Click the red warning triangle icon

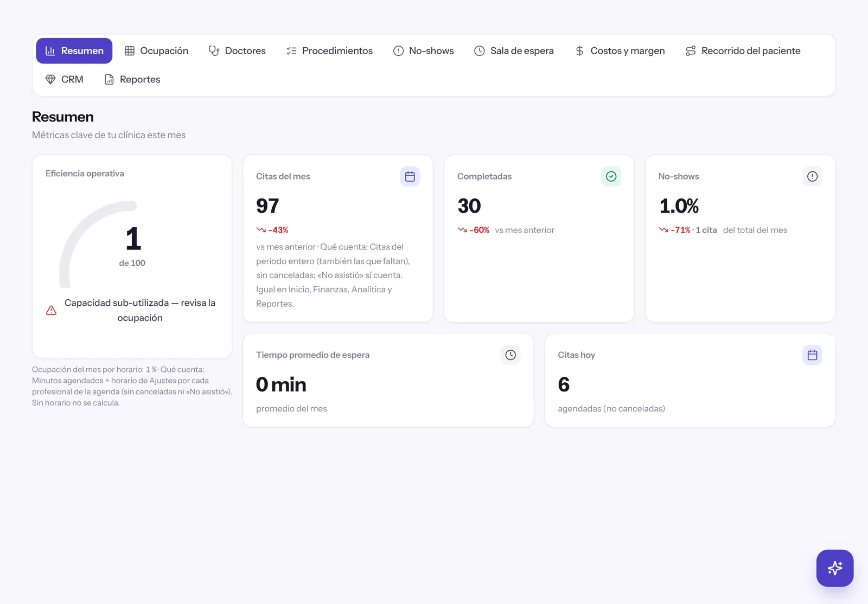click(51, 310)
